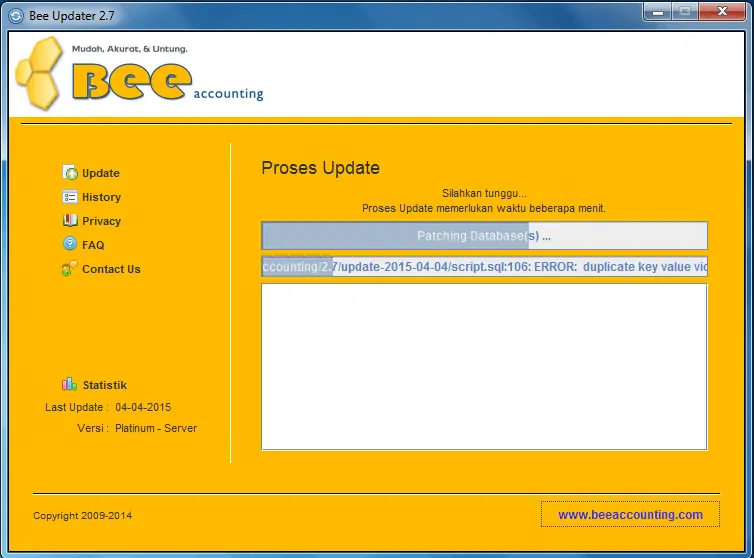Screen dimensions: 754x558
Task: Click the Copyright 2009-2014 text
Action: coord(83,516)
